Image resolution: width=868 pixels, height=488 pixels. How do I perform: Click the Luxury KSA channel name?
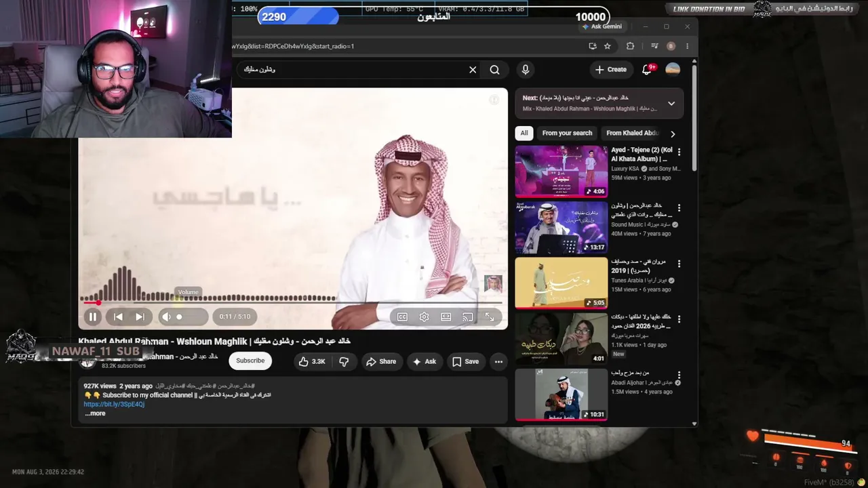(625, 169)
